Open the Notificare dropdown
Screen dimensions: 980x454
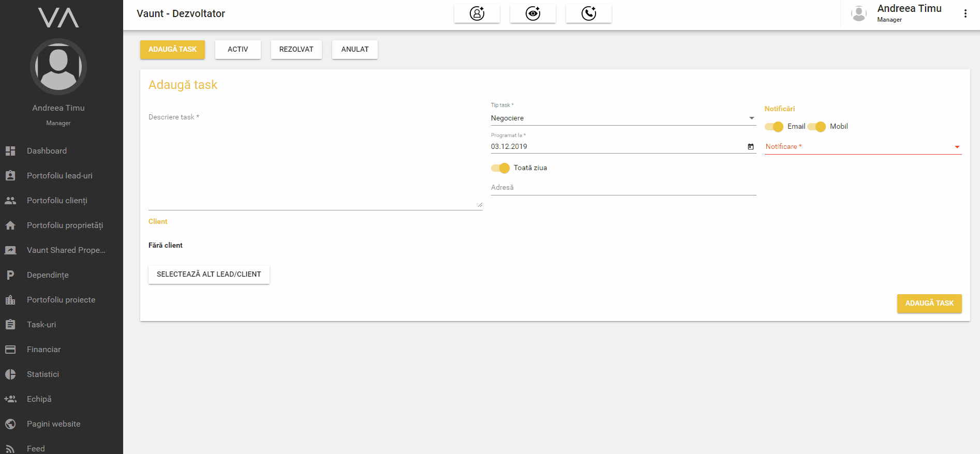863,147
